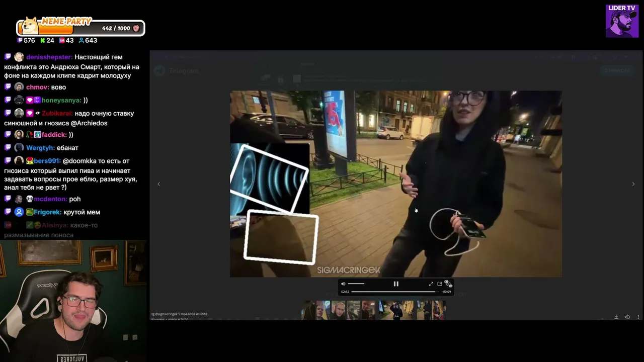The image size is (644, 362).
Task: Open denisshepster's chat profile
Action: coord(49,57)
